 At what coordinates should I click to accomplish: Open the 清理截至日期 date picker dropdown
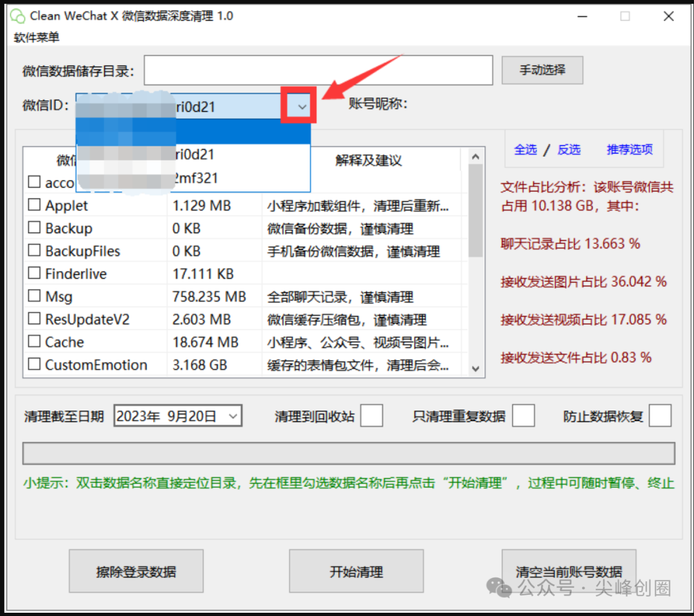click(x=233, y=416)
